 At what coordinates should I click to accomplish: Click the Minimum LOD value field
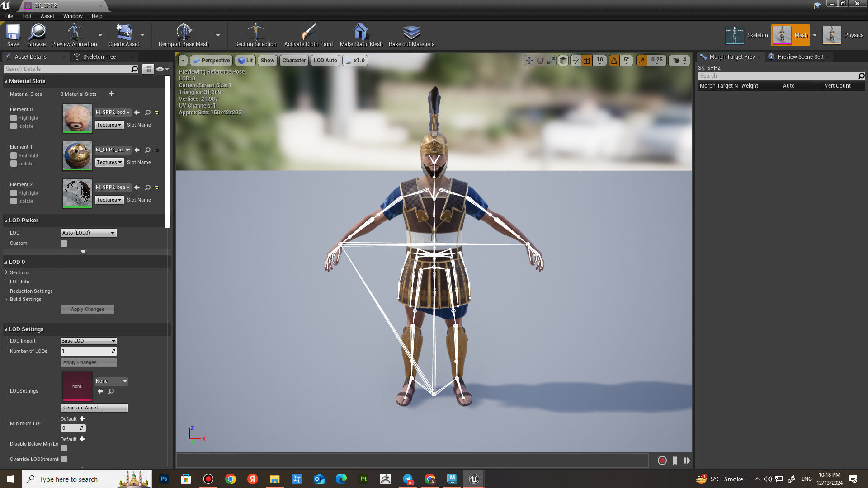(x=73, y=428)
